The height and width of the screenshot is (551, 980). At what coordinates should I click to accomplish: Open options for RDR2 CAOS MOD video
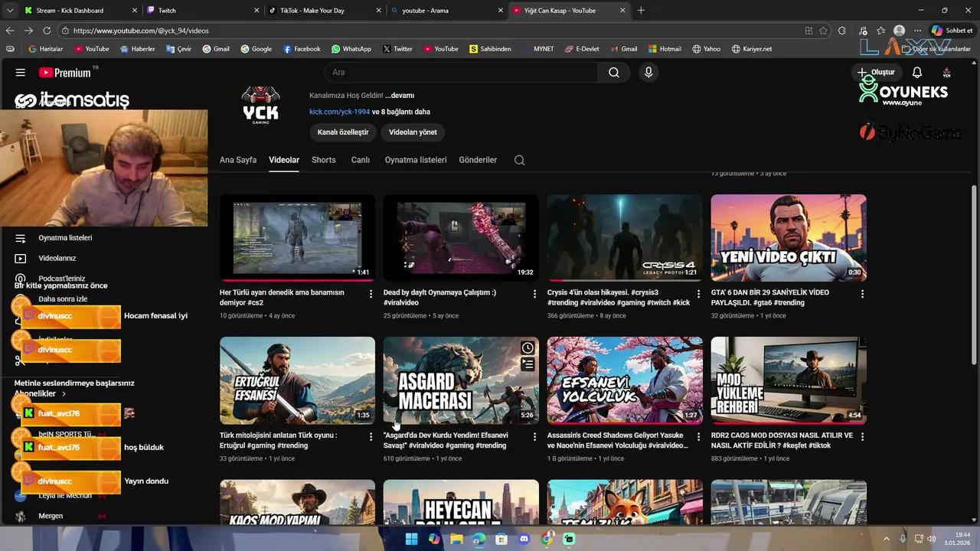coord(862,437)
